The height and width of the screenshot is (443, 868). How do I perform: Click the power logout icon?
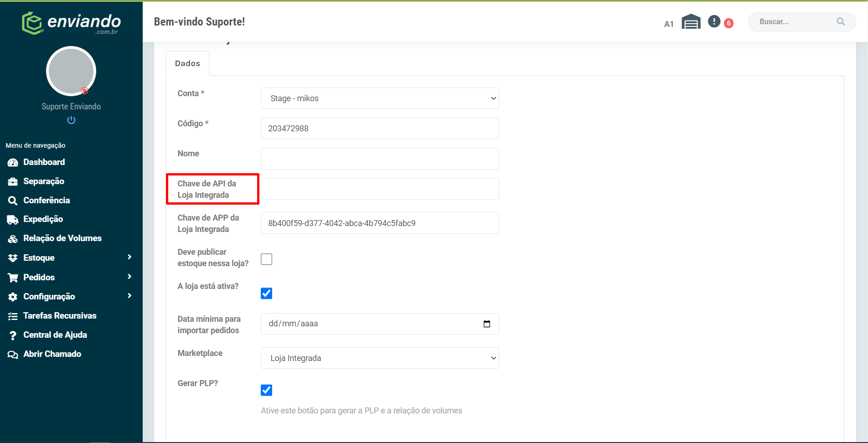(x=71, y=120)
